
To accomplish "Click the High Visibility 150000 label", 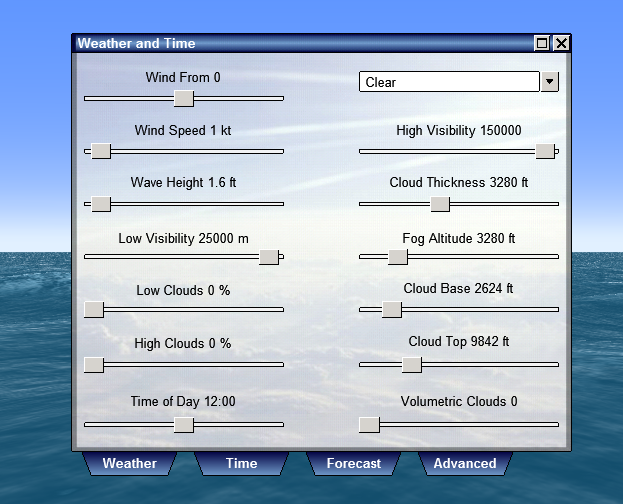I will (x=459, y=130).
